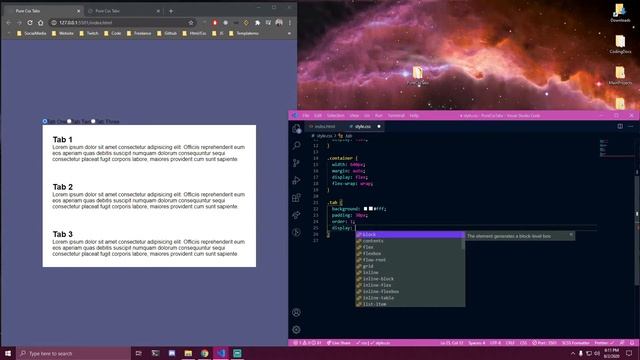The height and width of the screenshot is (360, 640).
Task: Open the Windows notification center icon
Action: [629, 353]
